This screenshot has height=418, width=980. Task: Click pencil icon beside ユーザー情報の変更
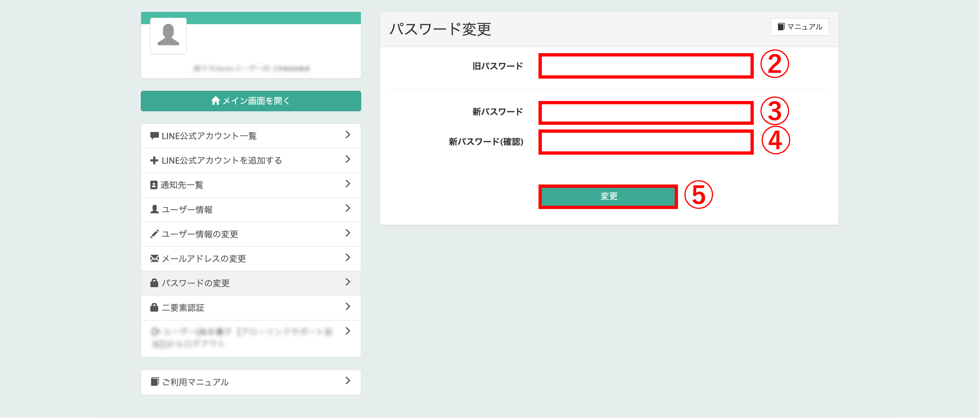154,234
